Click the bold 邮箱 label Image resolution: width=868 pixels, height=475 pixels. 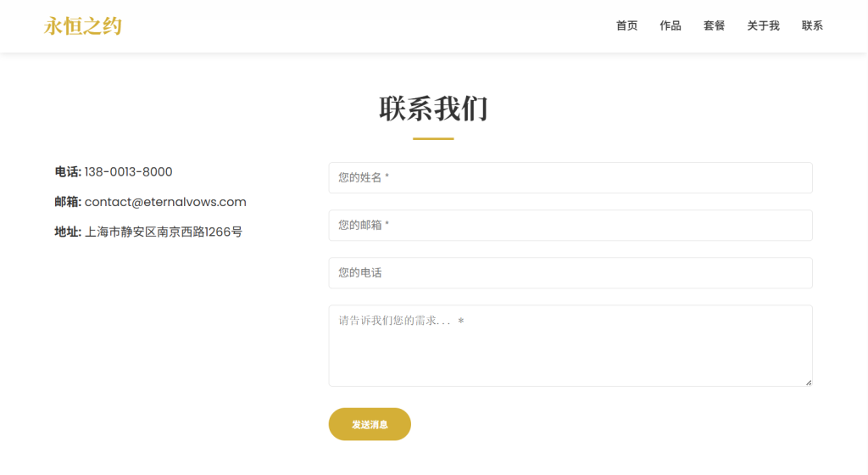pos(68,202)
